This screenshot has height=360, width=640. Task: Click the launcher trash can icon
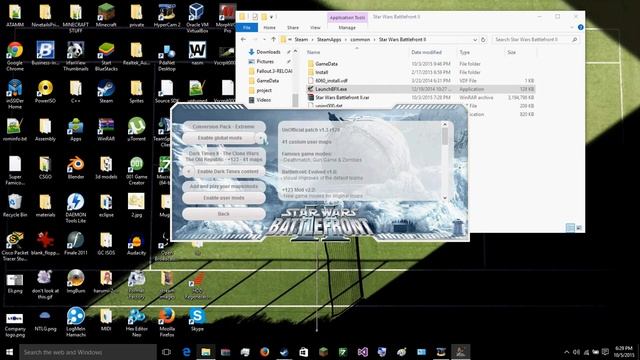[x=458, y=228]
